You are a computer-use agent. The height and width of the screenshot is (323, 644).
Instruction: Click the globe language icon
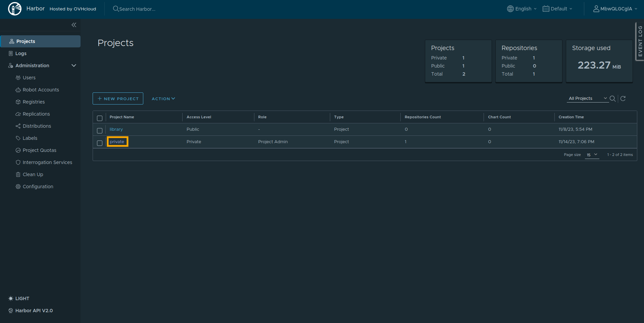coord(510,9)
